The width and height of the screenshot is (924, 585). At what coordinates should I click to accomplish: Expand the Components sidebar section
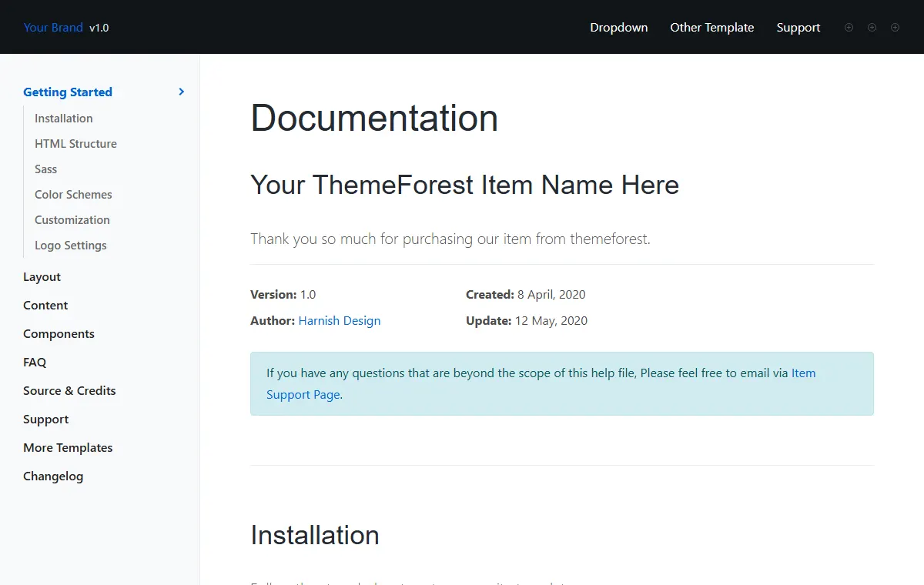(x=59, y=333)
